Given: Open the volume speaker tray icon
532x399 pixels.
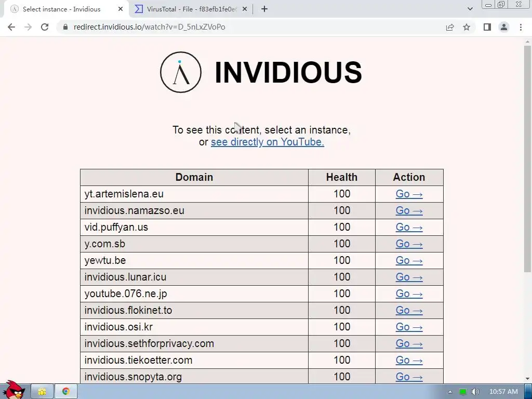Looking at the screenshot, I should [475, 392].
